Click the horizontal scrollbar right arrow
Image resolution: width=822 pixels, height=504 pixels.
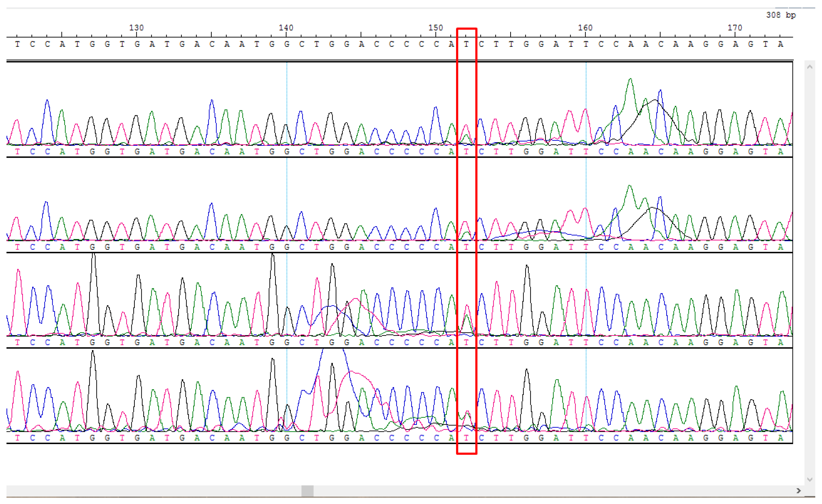(798, 491)
